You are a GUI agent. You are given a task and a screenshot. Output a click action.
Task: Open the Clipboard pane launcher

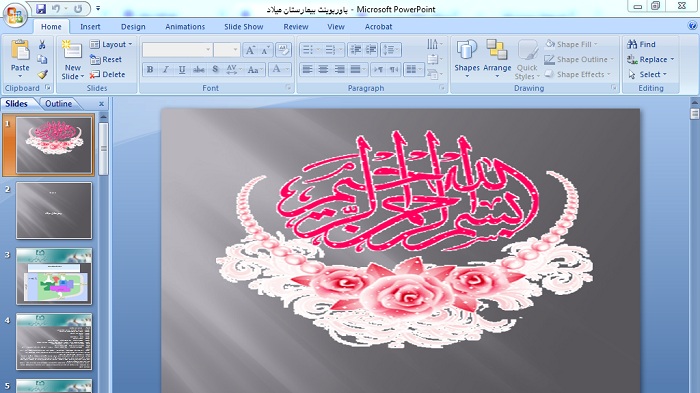pos(48,88)
